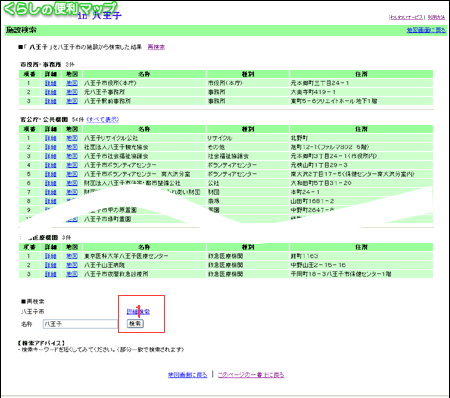
Task: Open 地図 link for 社団法人八王子観光協会
Action: [x=72, y=147]
